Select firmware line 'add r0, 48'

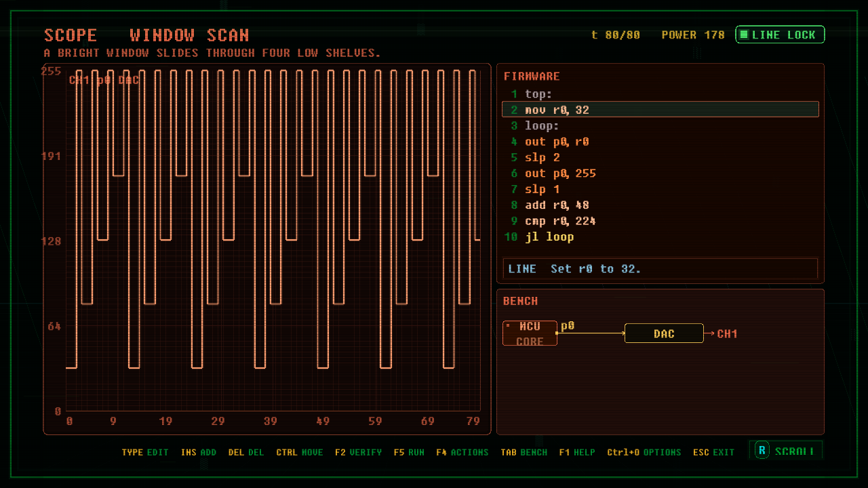(x=660, y=205)
